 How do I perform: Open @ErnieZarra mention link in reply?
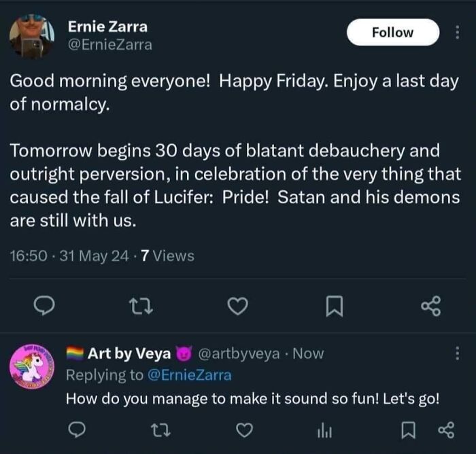point(188,375)
